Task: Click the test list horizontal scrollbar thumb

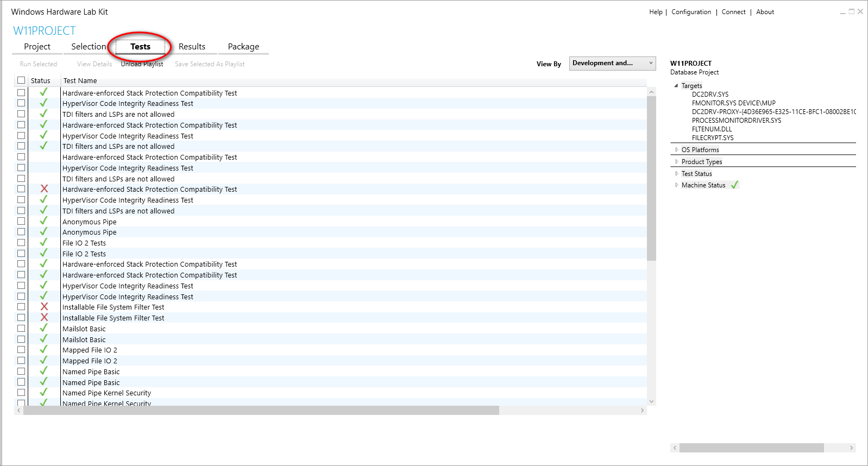Action: tap(261, 411)
